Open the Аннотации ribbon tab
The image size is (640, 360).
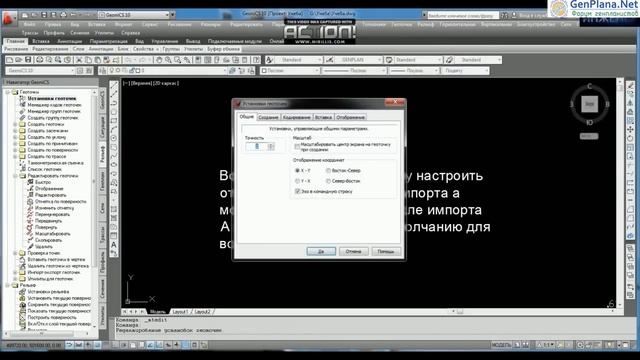pyautogui.click(x=69, y=41)
